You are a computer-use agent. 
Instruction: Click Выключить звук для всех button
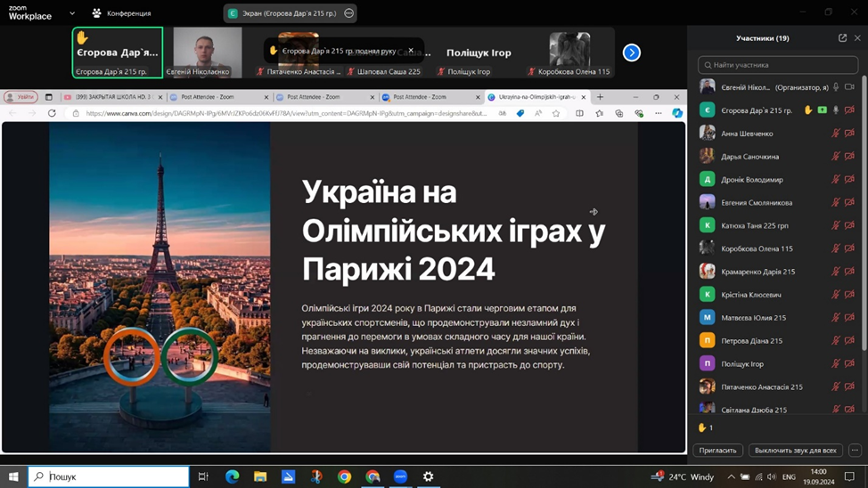pyautogui.click(x=795, y=451)
